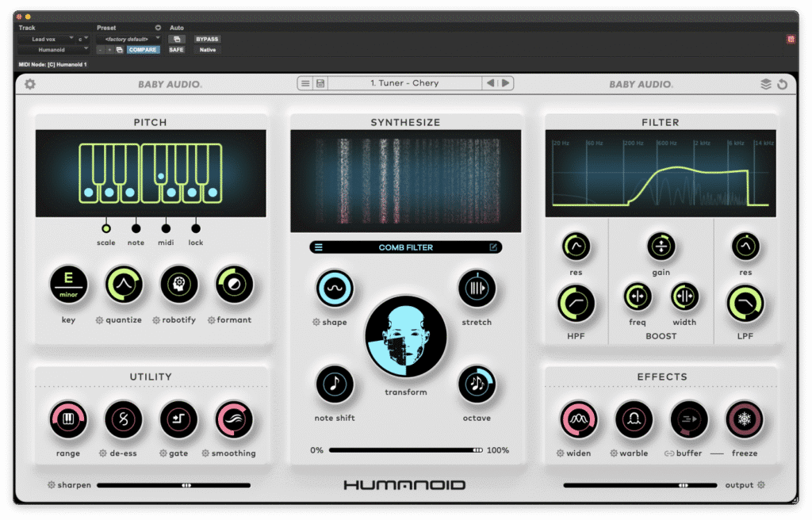
Task: Select lock pitch mode
Action: click(x=196, y=228)
